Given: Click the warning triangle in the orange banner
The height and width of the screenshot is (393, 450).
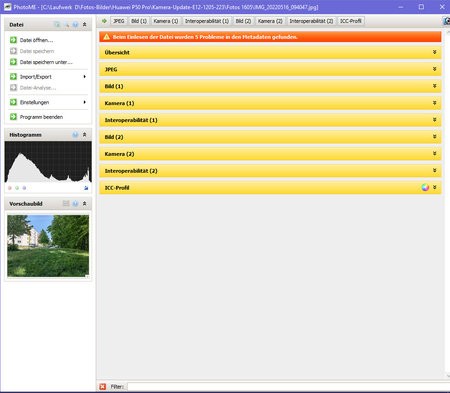Looking at the screenshot, I should [106, 37].
